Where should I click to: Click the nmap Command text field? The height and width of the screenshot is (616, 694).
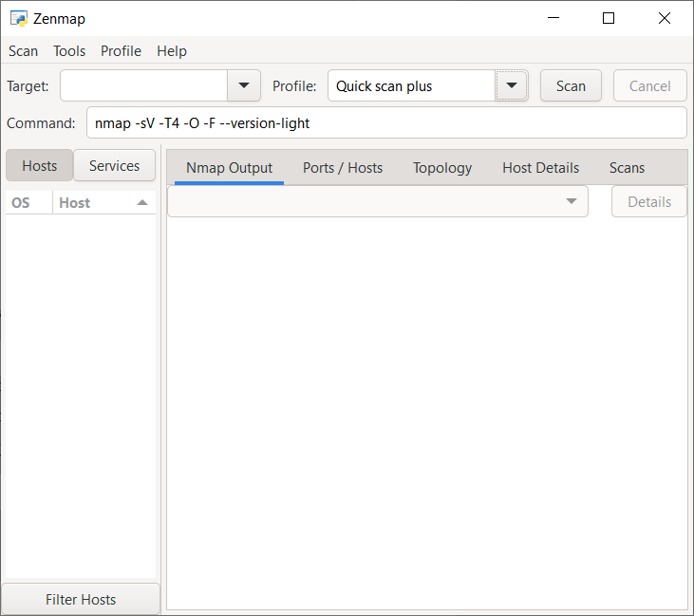[x=386, y=122]
